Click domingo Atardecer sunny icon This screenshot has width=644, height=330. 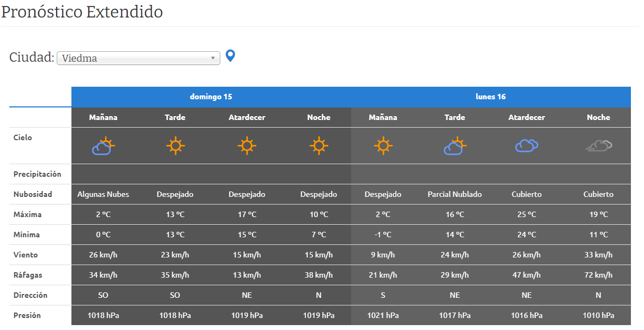247,146
